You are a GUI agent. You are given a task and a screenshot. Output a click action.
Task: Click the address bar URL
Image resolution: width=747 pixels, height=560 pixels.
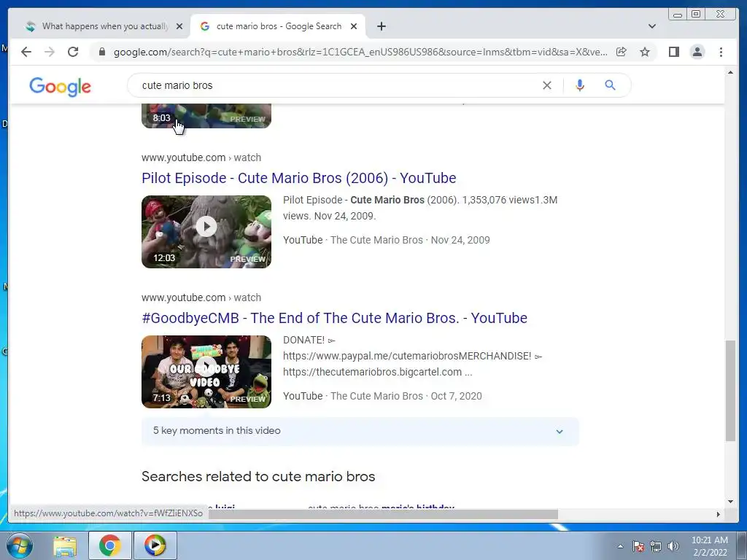360,52
